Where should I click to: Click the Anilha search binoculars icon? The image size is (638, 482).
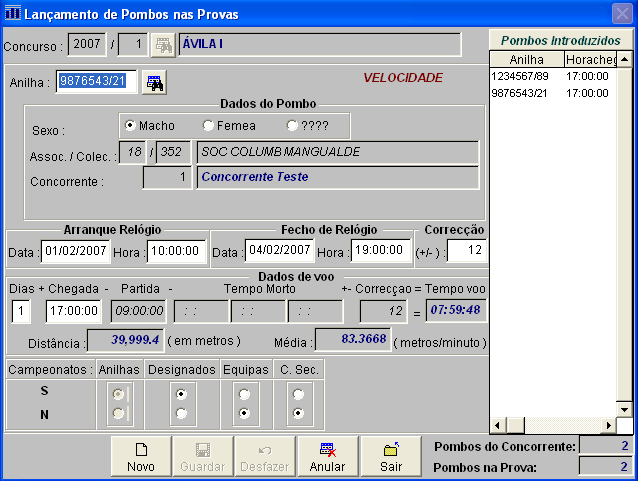click(154, 83)
